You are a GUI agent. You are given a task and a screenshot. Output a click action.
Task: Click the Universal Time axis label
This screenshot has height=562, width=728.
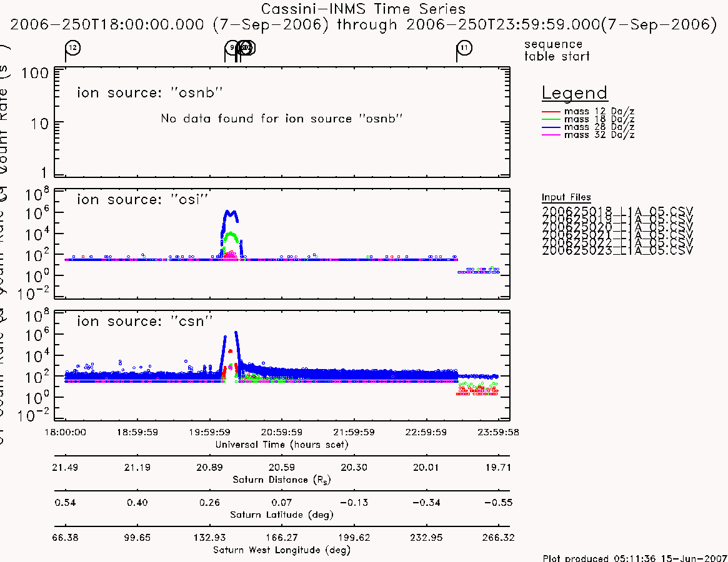281,445
